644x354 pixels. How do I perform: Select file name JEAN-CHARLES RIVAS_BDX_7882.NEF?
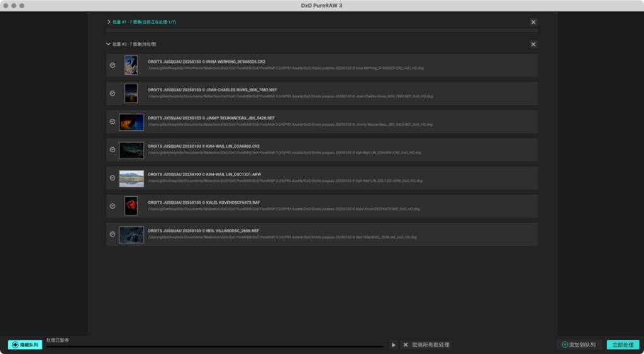point(213,90)
